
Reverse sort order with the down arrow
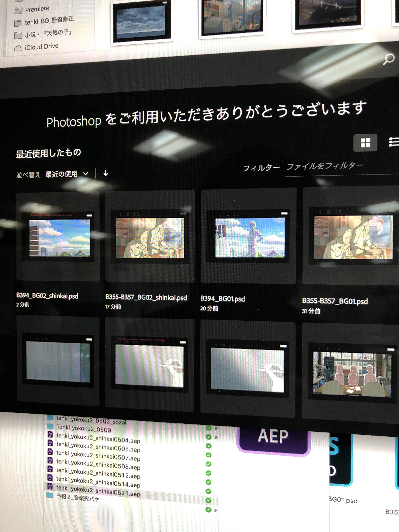tap(106, 173)
